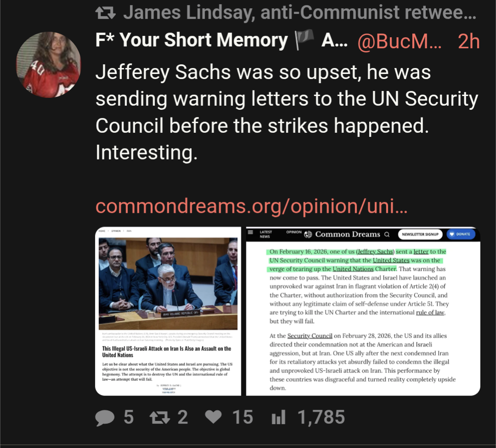Click the Common Dreams globe logo

pos(308,234)
